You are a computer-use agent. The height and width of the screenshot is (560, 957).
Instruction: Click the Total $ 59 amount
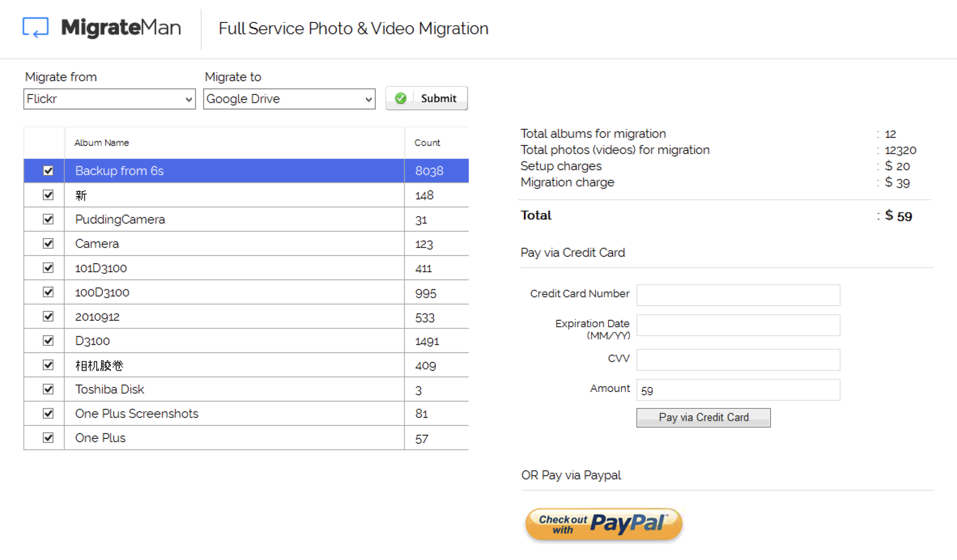point(898,216)
